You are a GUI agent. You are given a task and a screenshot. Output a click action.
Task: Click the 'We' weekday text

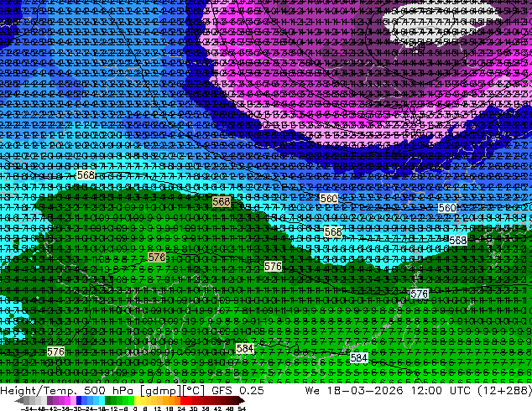pyautogui.click(x=312, y=390)
